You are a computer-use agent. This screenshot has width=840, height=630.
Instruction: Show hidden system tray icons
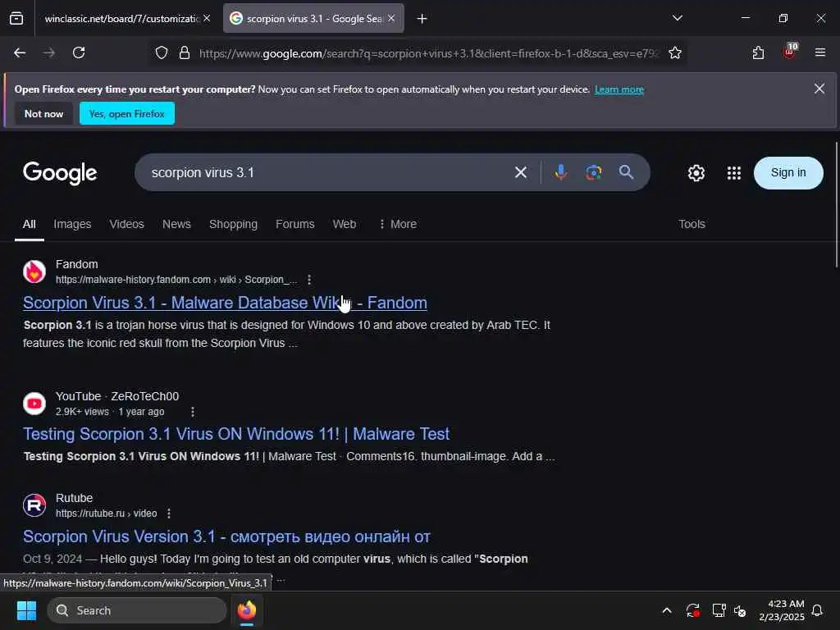667,610
